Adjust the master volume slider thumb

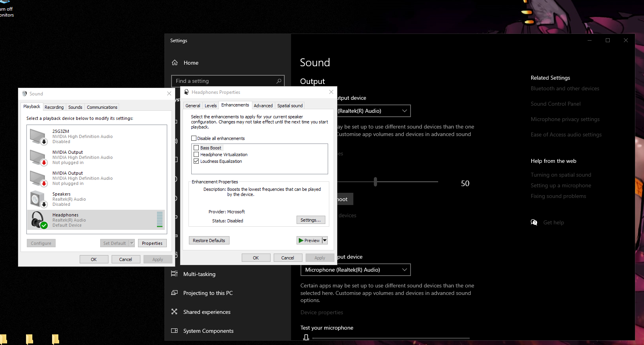[375, 181]
